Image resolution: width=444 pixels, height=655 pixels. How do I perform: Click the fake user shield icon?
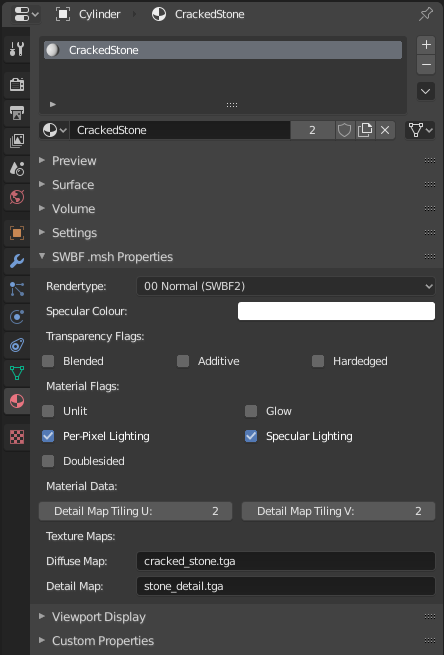pyautogui.click(x=344, y=130)
